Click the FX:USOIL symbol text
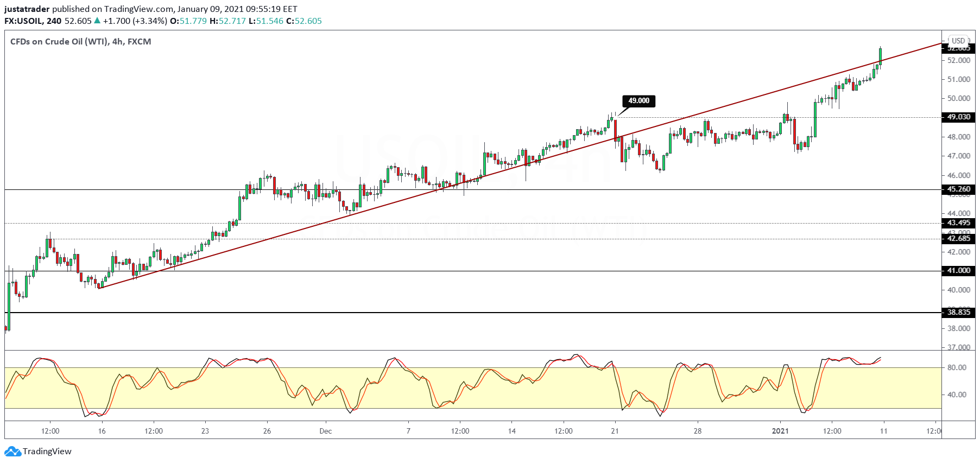 click(x=24, y=21)
